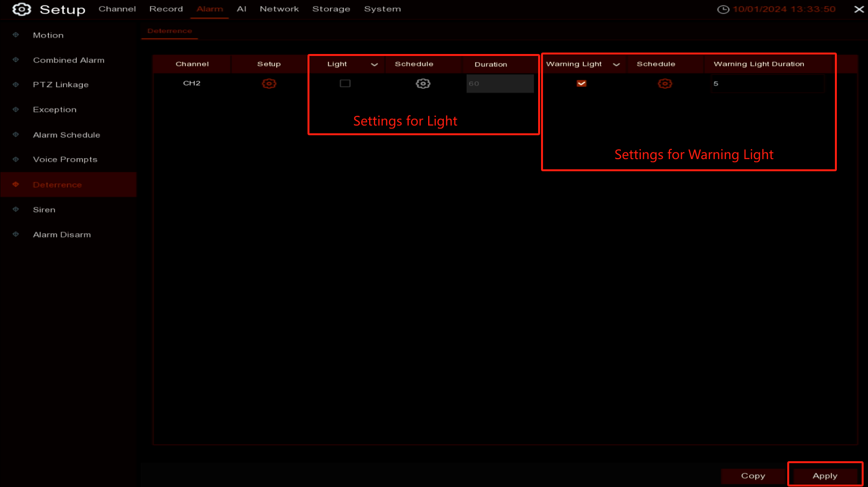
Task: Click the Apply button
Action: coord(825,476)
